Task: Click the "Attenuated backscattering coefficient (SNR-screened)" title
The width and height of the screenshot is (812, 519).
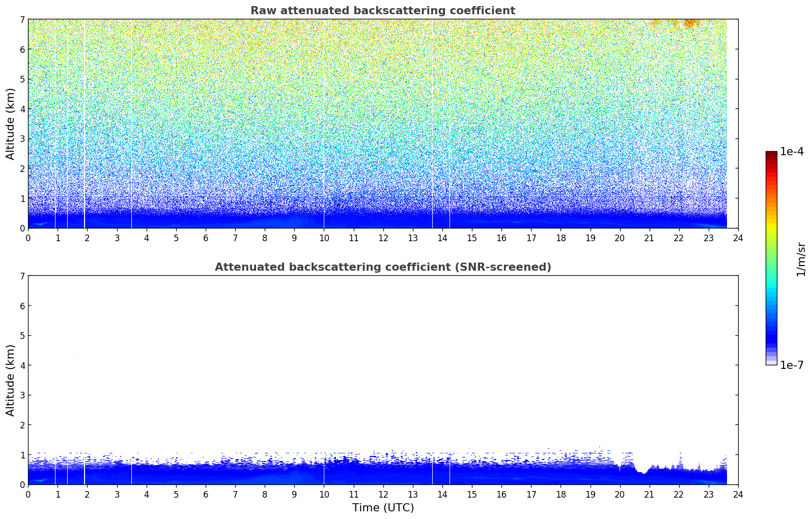Action: point(382,267)
